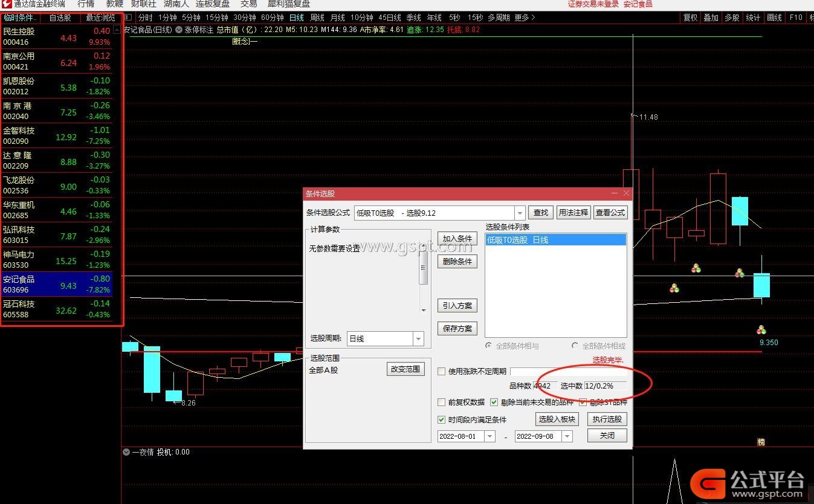Click the 计算参数 scrollbar thumb
814x504 pixels.
tap(424, 268)
